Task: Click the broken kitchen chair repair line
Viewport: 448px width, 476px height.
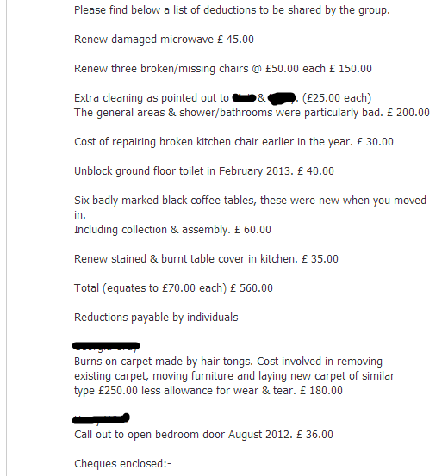Action: pyautogui.click(x=233, y=142)
